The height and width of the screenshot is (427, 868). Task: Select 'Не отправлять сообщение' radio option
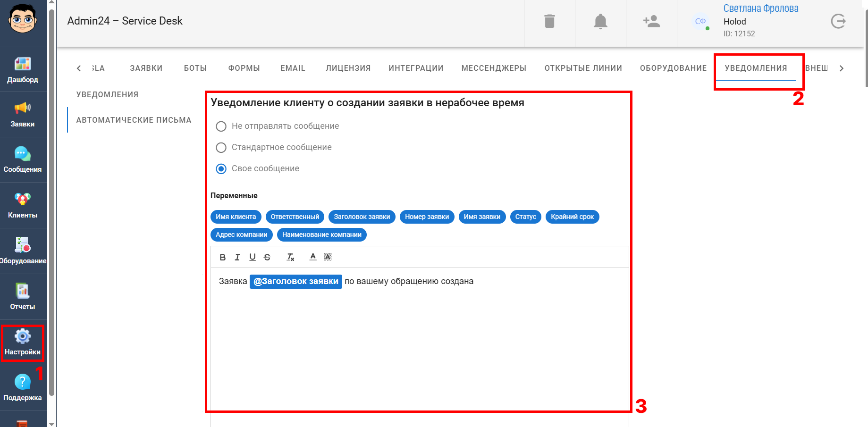coord(221,126)
